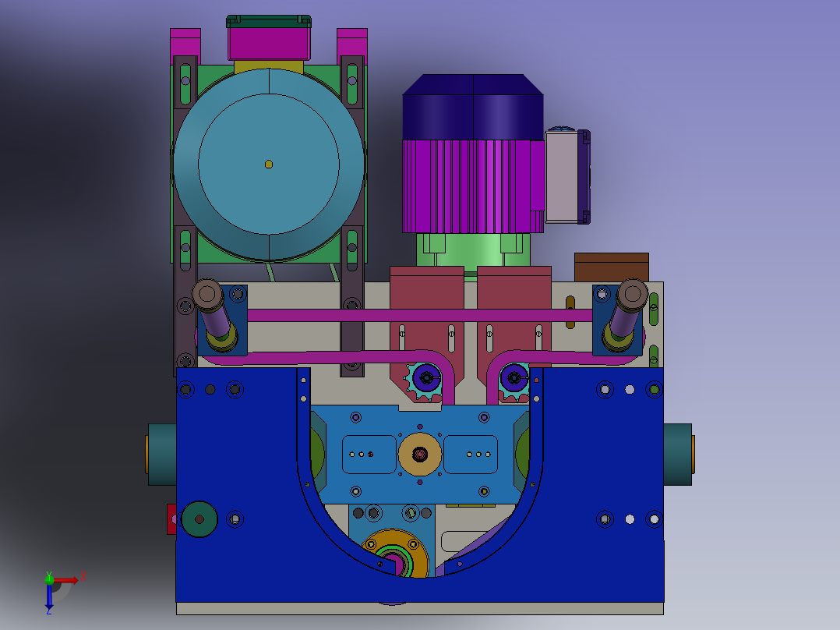
Task: Click the green Y axis dot on the triad
Action: (49, 579)
